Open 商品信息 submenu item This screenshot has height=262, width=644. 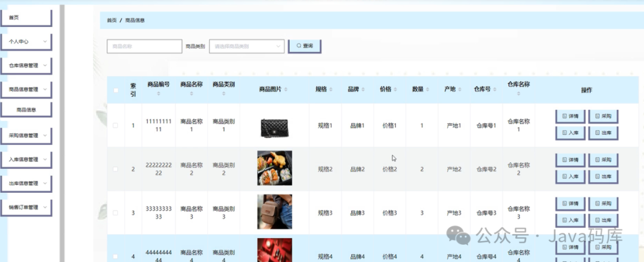[26, 110]
